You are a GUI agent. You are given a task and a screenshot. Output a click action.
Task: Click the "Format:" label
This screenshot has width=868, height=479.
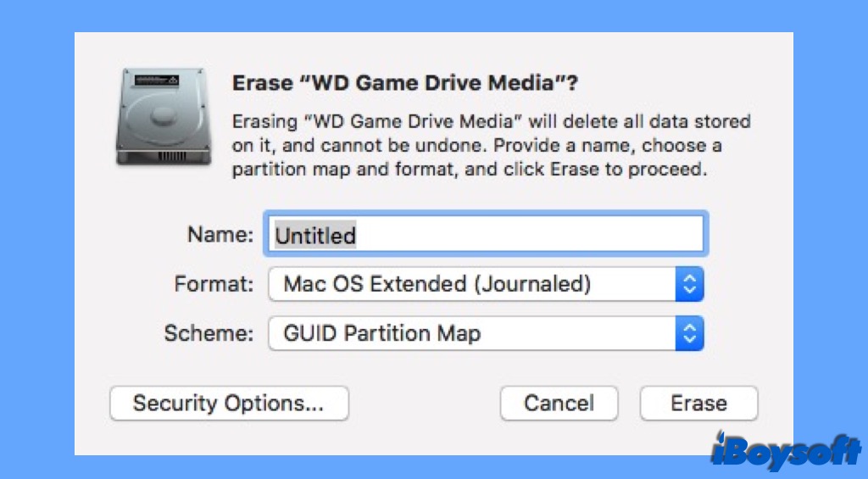[x=214, y=284]
